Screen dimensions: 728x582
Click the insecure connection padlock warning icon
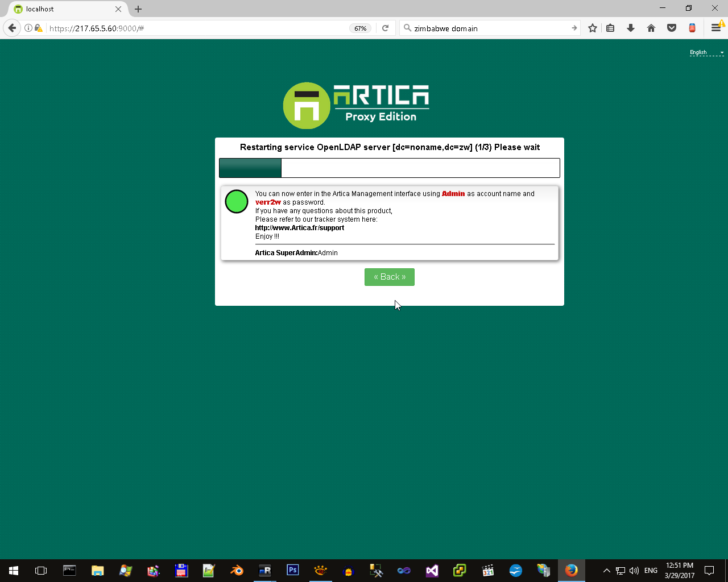[x=38, y=28]
